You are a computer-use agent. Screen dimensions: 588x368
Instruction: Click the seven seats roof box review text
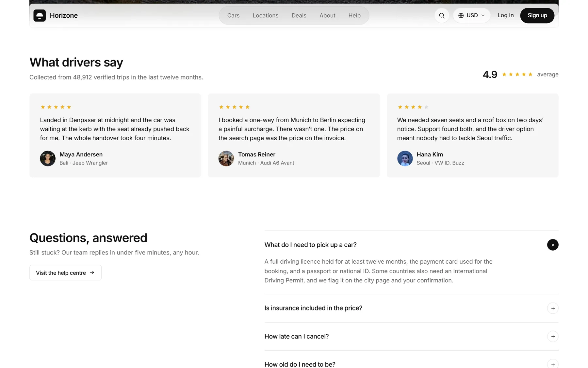coord(470,129)
